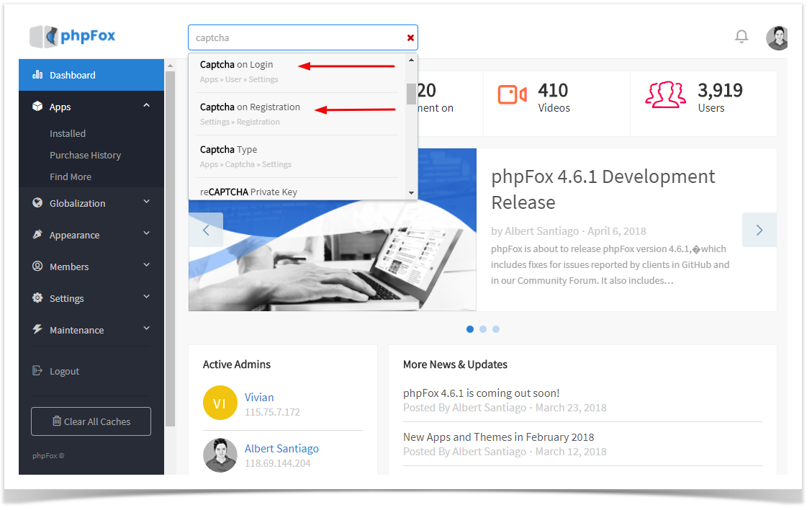The width and height of the screenshot is (812, 510).
Task: Click the sidebar scroll up arrow
Action: 170,66
